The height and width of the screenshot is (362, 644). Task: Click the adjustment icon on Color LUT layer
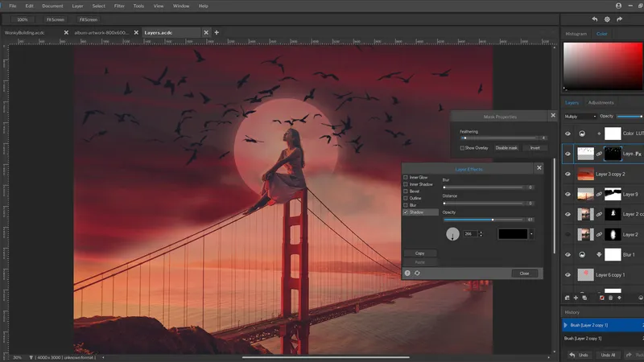tap(582, 134)
